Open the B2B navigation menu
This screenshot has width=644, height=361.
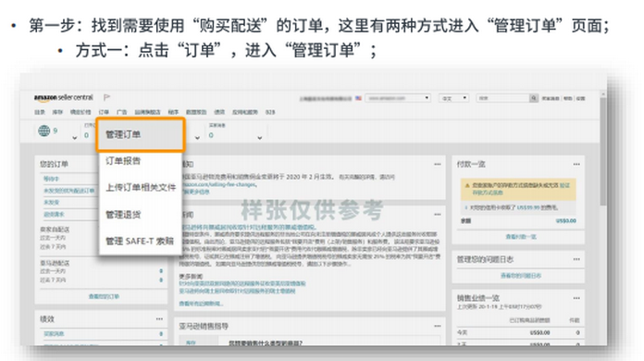pyautogui.click(x=270, y=112)
